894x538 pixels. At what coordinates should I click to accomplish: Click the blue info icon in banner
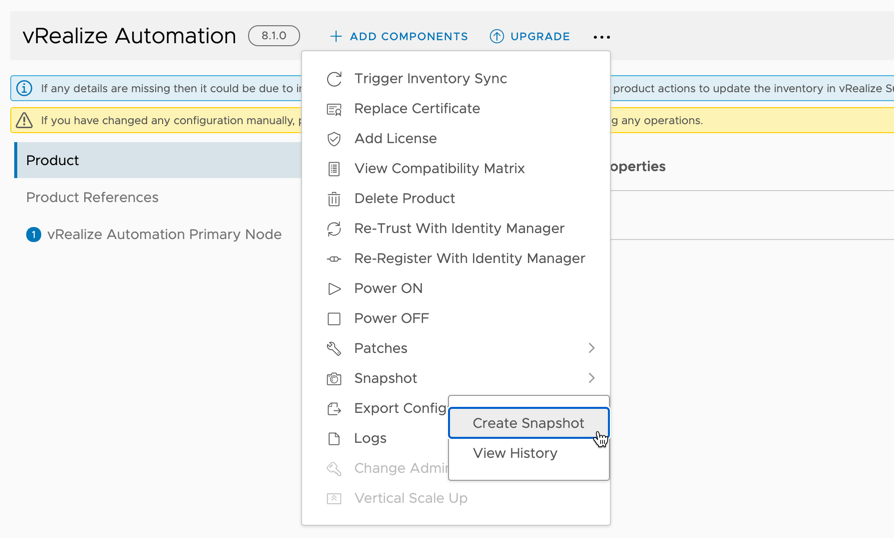24,88
